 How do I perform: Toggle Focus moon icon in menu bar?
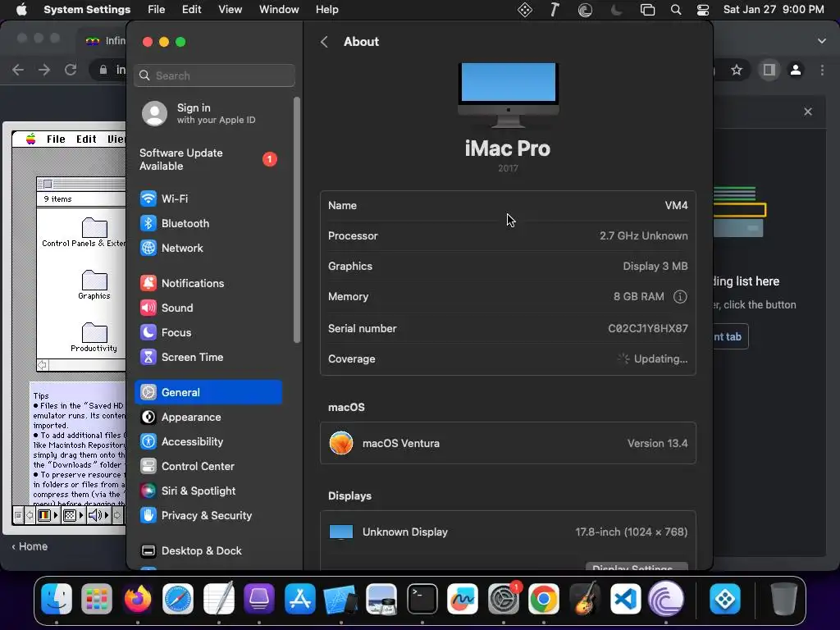pos(617,10)
